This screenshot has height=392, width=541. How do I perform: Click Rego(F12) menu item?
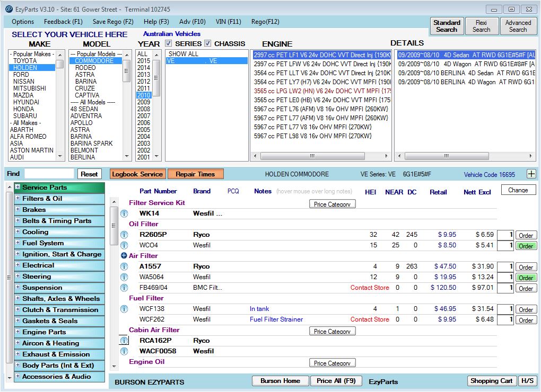[x=265, y=22]
